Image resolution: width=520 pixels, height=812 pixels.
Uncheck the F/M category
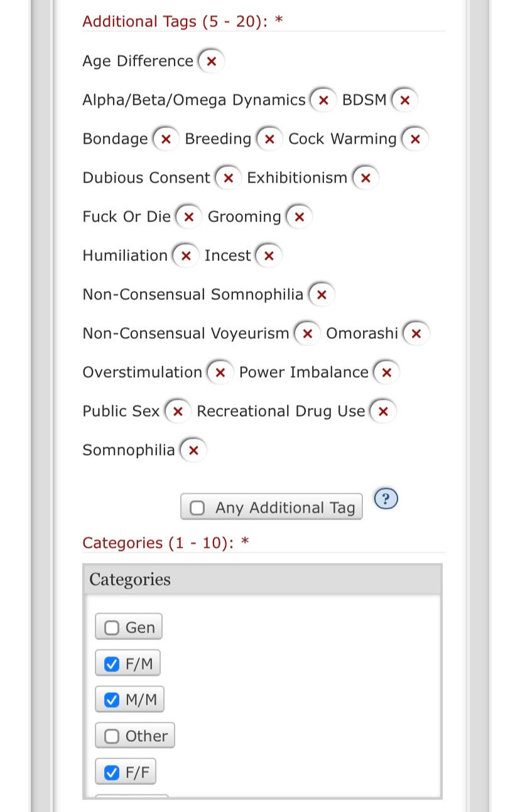click(112, 664)
